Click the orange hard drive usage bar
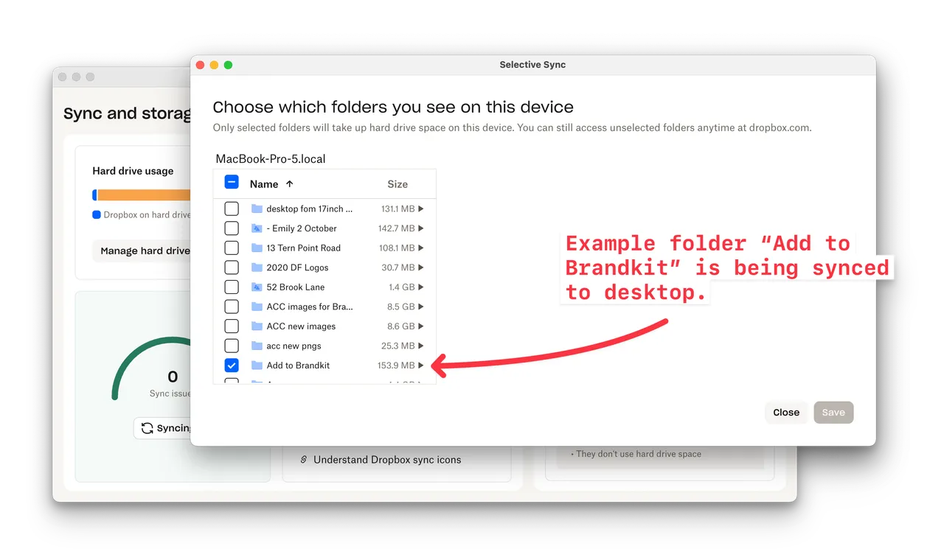Image resolution: width=944 pixels, height=560 pixels. pyautogui.click(x=144, y=195)
